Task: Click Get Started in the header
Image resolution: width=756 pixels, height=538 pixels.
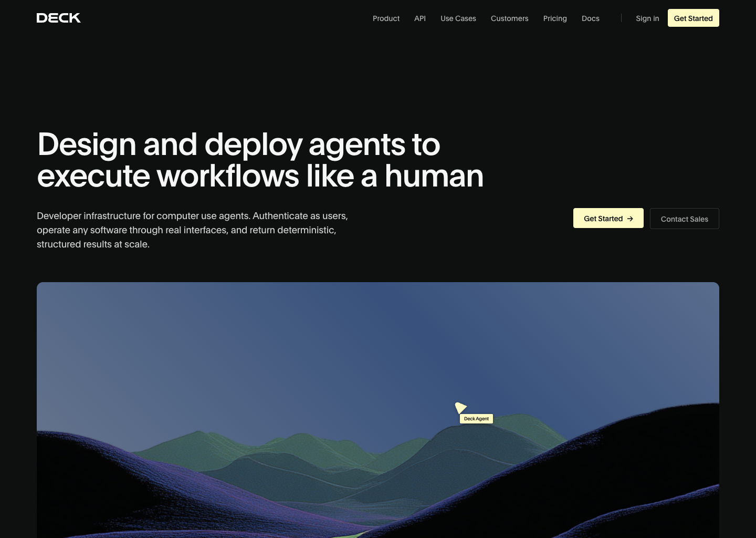Action: coord(694,18)
